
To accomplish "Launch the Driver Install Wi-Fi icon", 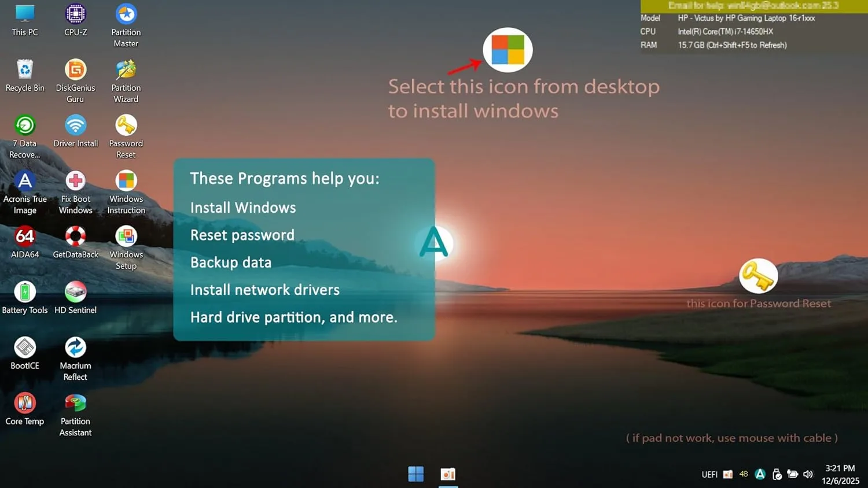I will coord(75,125).
